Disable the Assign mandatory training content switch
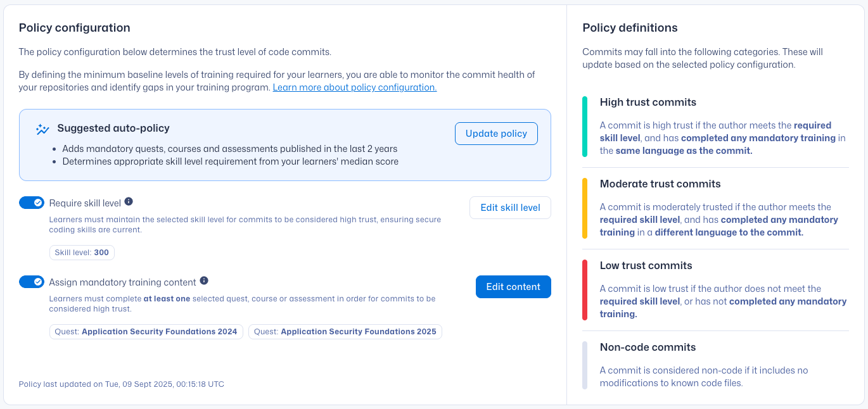 [x=32, y=282]
